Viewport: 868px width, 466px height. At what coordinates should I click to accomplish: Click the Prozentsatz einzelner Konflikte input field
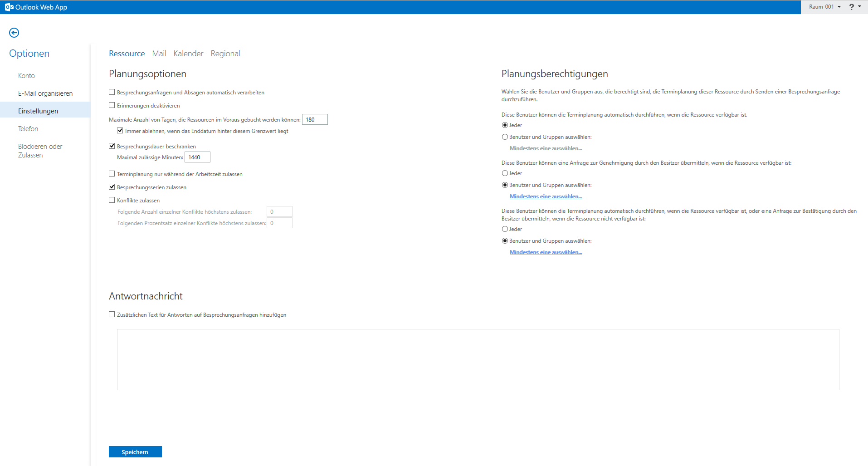(x=279, y=223)
